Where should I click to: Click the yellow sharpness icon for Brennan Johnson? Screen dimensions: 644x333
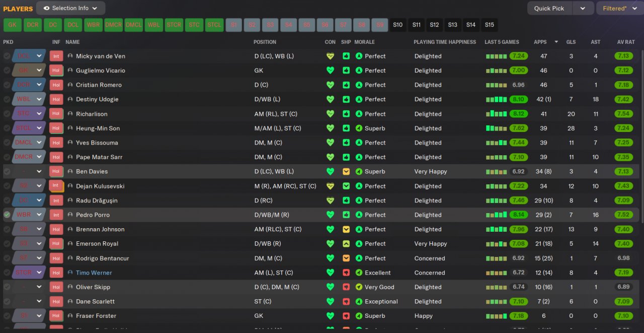346,229
